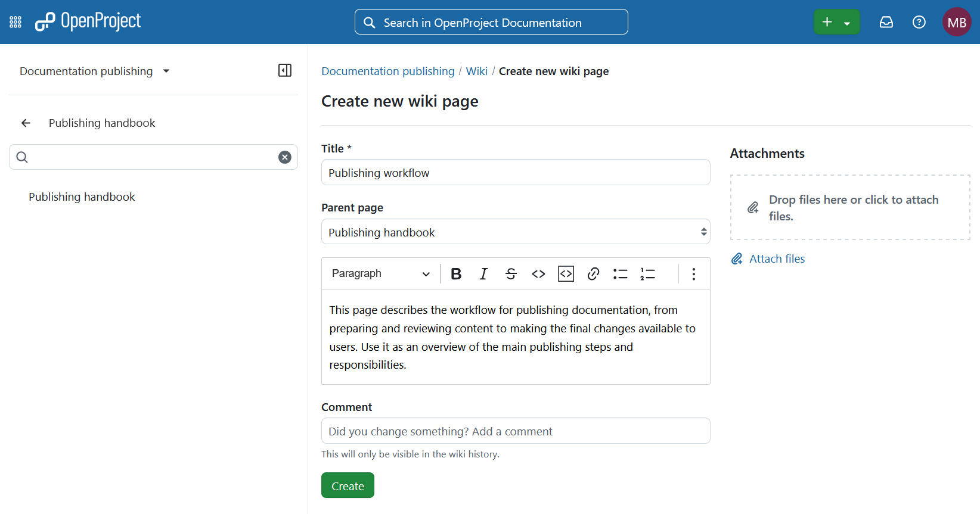The image size is (980, 514).
Task: Insert a bulleted list
Action: coord(621,273)
